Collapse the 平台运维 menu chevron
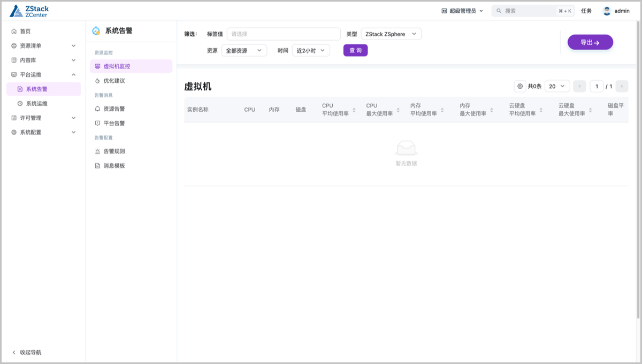Screen dimensions: 642x364 click(74, 75)
